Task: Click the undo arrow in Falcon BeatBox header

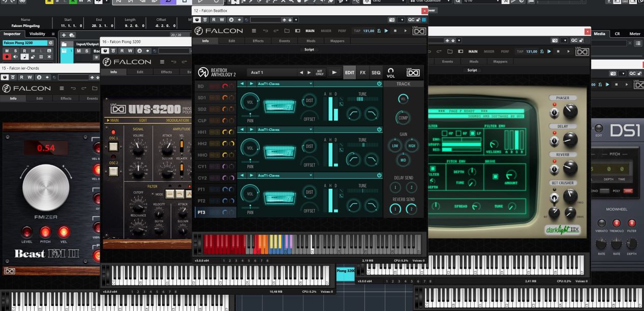Action: (266, 31)
